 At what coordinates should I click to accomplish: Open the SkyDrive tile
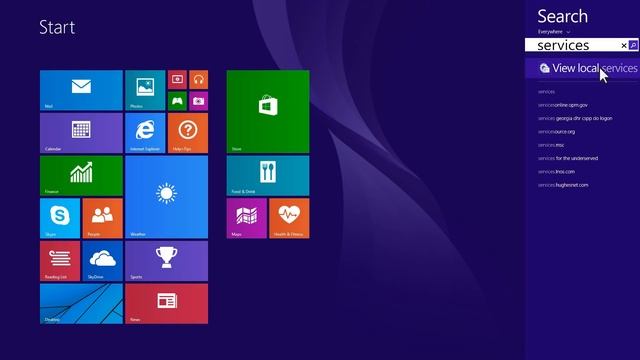[x=102, y=261]
